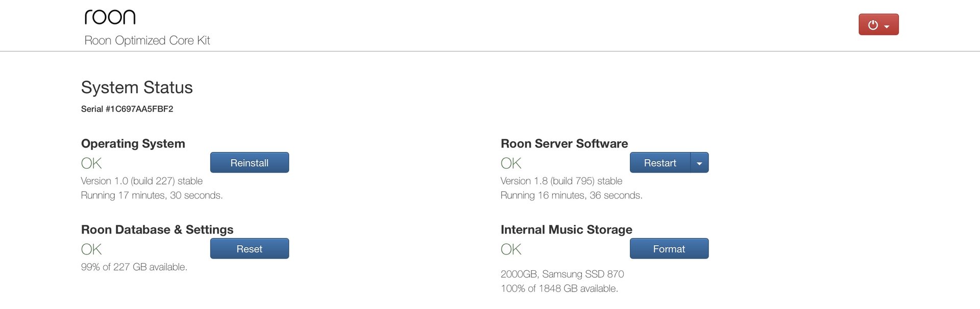
Task: Click the OK status under Operating System
Action: point(91,164)
